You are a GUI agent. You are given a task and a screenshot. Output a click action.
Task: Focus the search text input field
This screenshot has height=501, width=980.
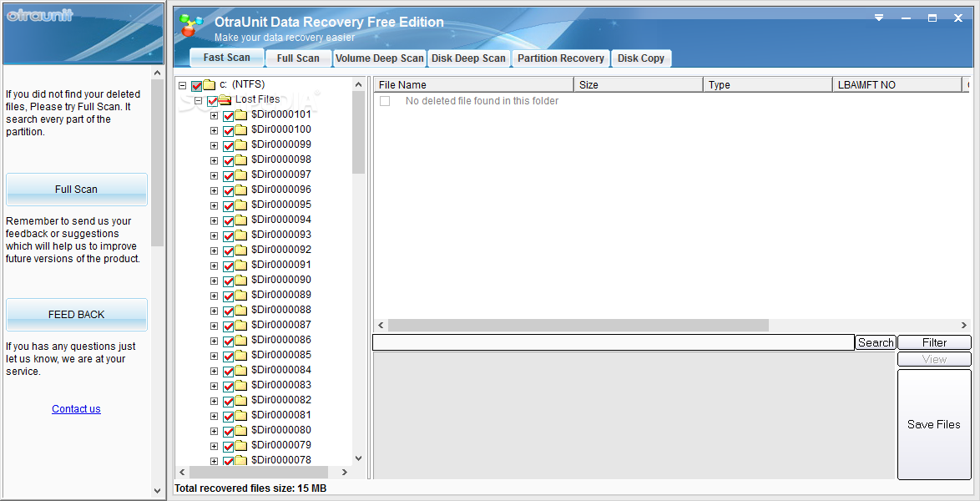click(x=613, y=342)
